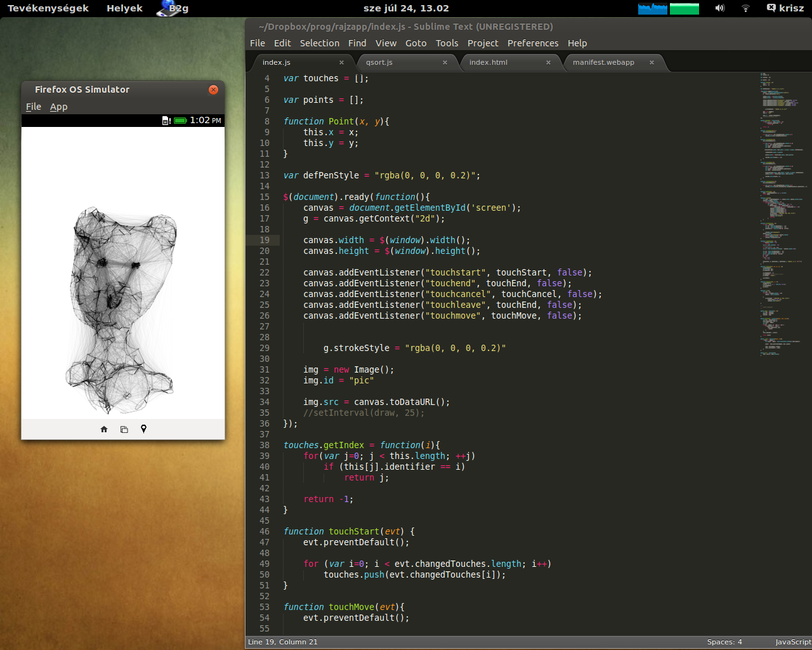
Task: Open the Wi-Fi network indicator
Action: pos(745,8)
